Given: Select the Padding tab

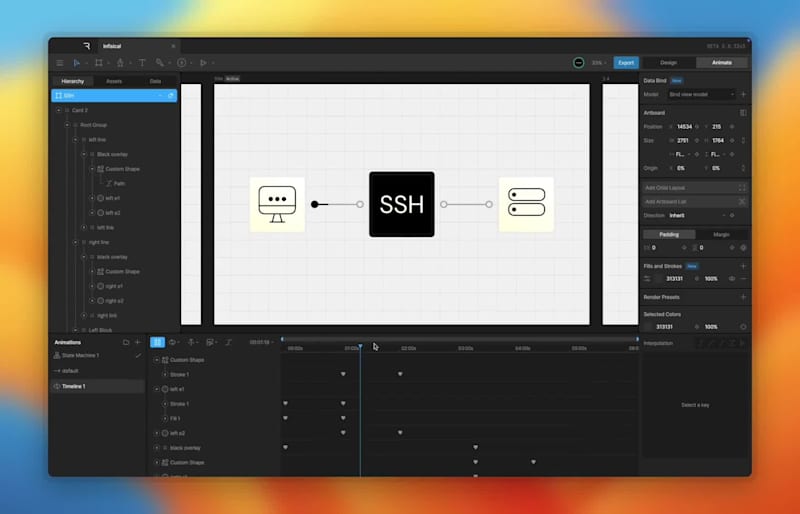Looking at the screenshot, I should [x=669, y=234].
